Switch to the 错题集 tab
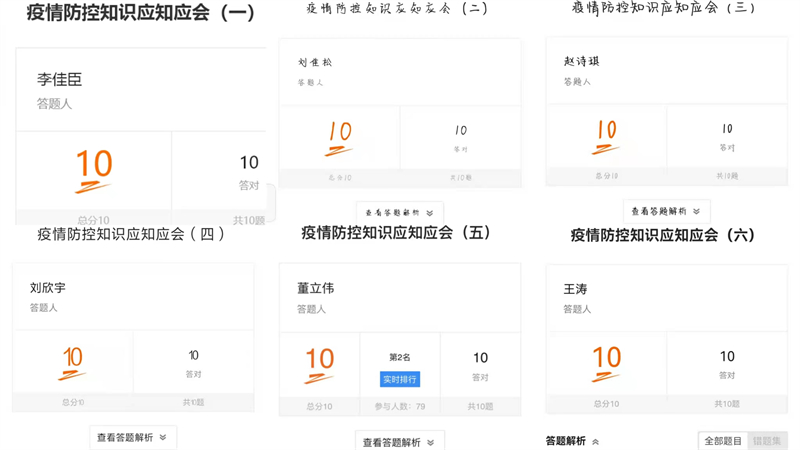Screen dimensions: 800x450 coord(767,441)
